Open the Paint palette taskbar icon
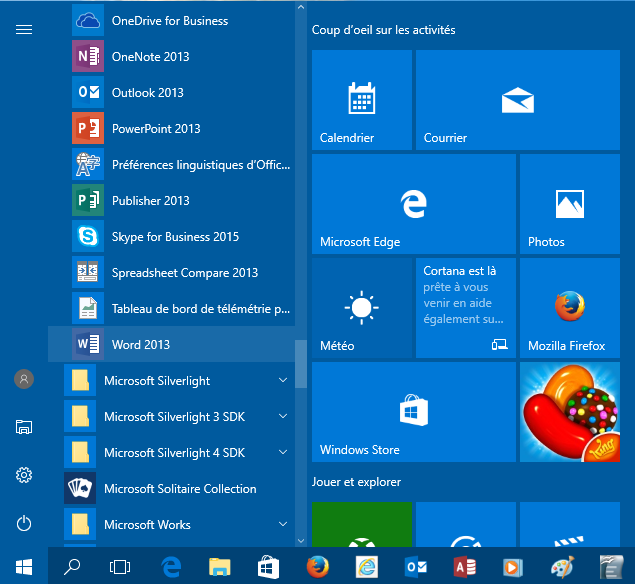Viewport: 635px width, 584px height. click(563, 567)
